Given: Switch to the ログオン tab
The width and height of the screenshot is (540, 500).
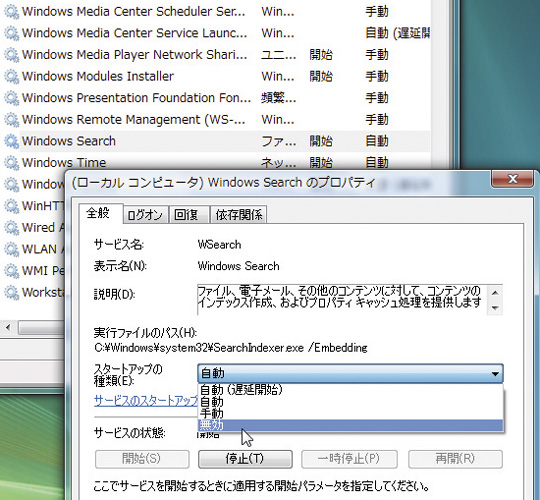Looking at the screenshot, I should pos(145,215).
